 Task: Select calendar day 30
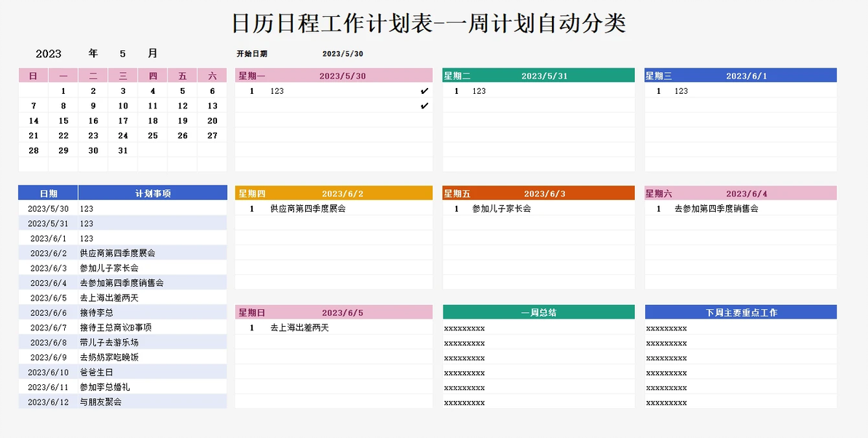click(93, 151)
